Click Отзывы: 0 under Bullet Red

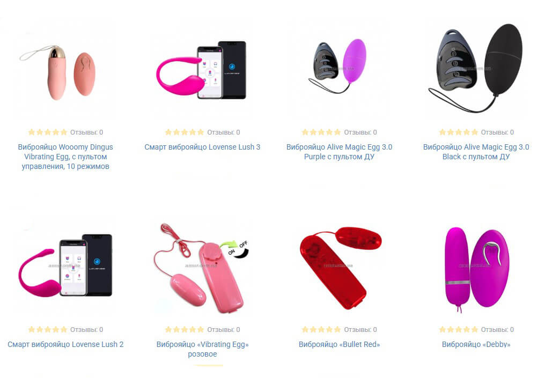[360, 330]
